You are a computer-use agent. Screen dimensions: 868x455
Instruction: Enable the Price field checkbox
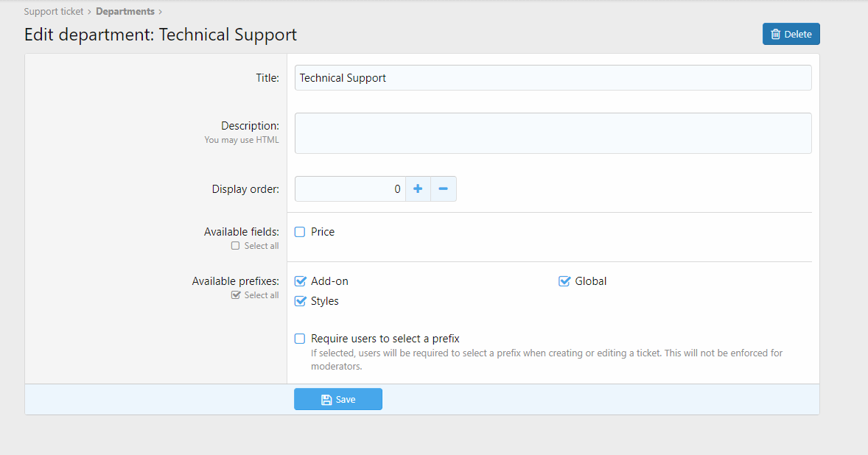tap(300, 232)
